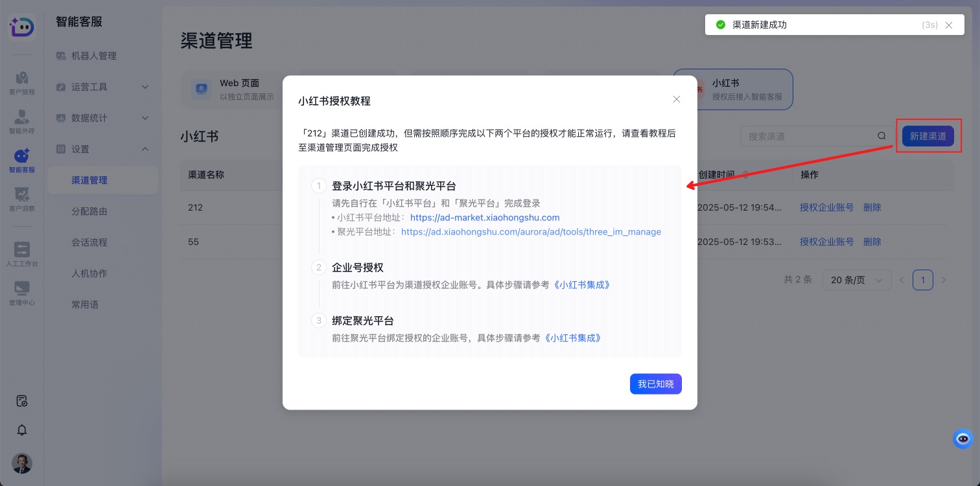Image resolution: width=980 pixels, height=486 pixels.
Task: Click the 搜索渠道 search field
Action: 809,136
